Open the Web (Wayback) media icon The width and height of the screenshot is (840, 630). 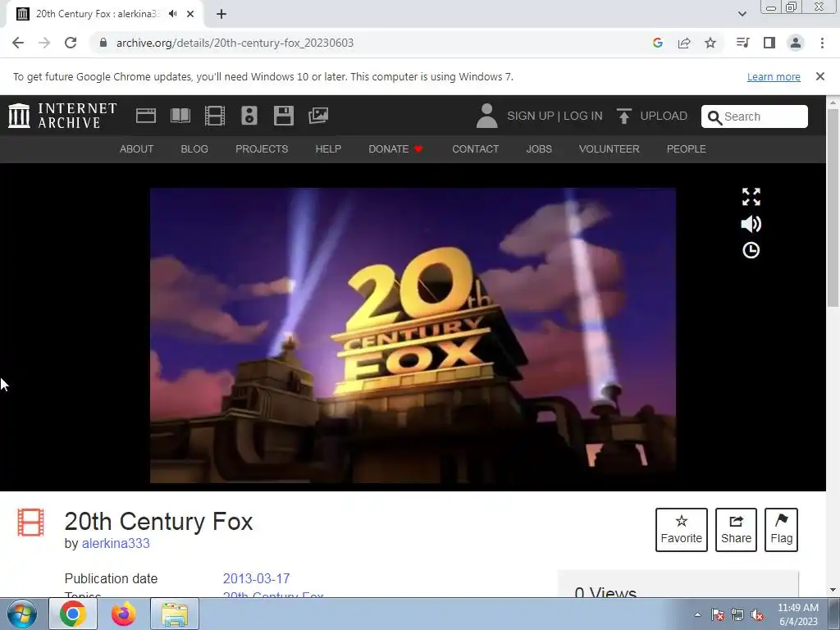coord(146,116)
